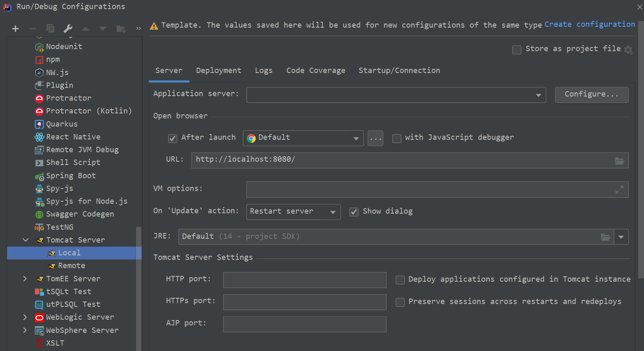This screenshot has width=644, height=351.
Task: Enable with JavaScript debugger checkbox
Action: (x=397, y=139)
